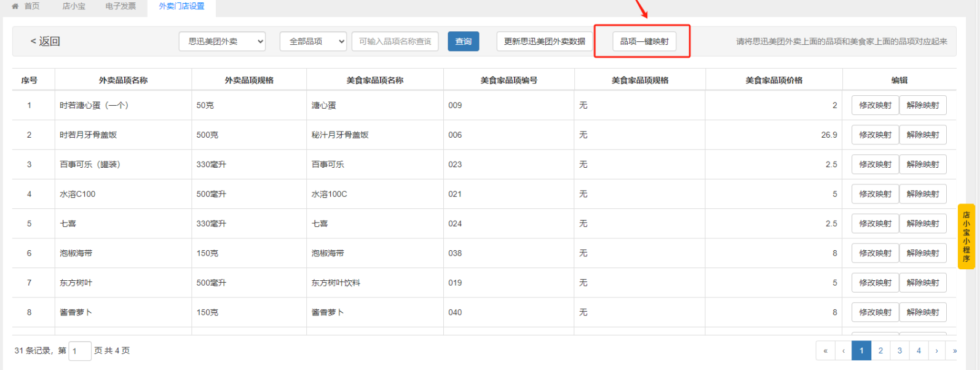Click 解除映射 for 百事可乐（罐装） row
The width and height of the screenshot is (980, 370).
[x=923, y=164]
